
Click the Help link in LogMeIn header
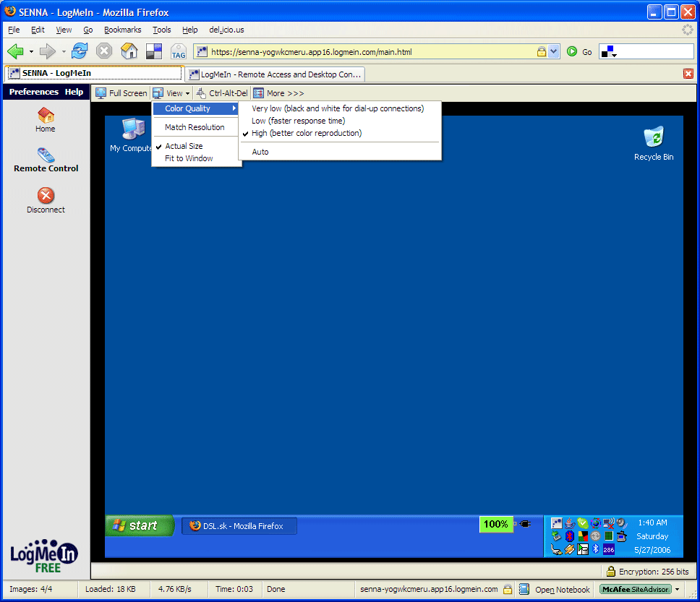[x=74, y=92]
